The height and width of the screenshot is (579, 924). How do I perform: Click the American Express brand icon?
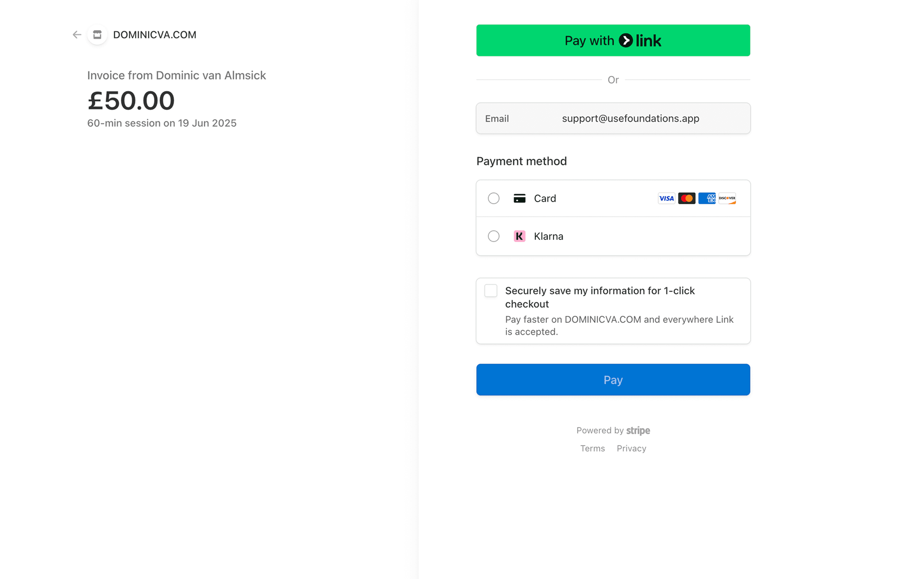tap(707, 198)
